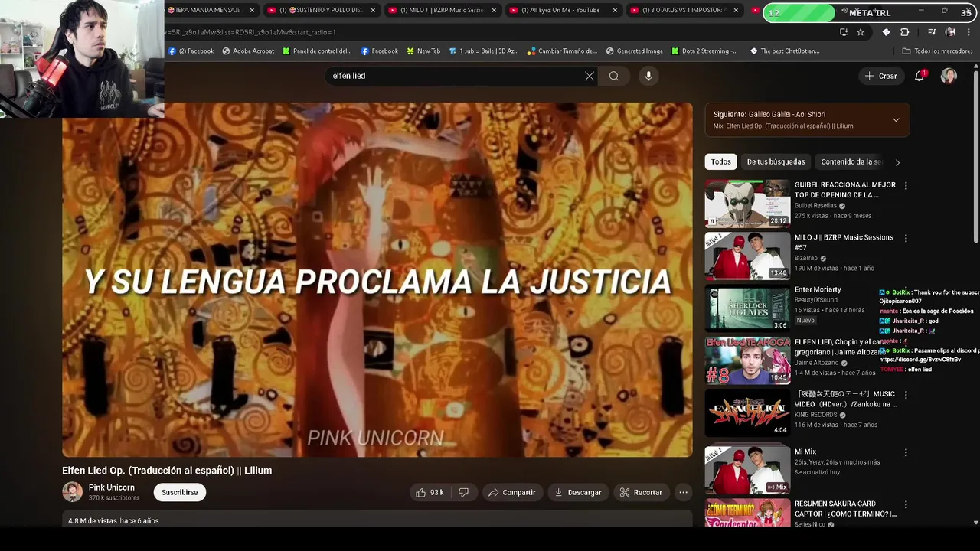Open Chrome three-dot menu
Viewport: 980px width, 551px height.
pyautogui.click(x=968, y=32)
